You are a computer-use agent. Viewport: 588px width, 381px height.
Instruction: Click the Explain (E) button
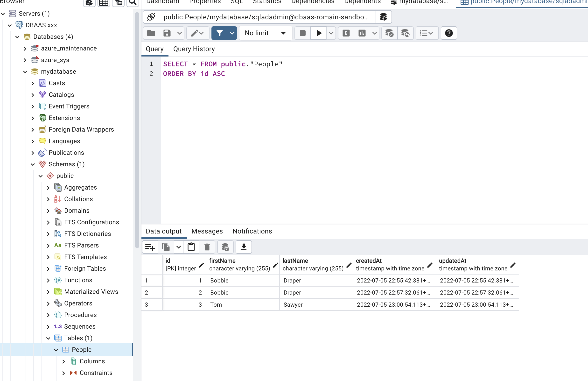(346, 33)
